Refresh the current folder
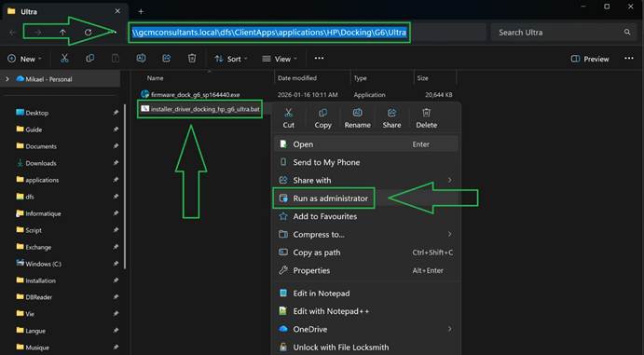This screenshot has height=355, width=644. [88, 32]
